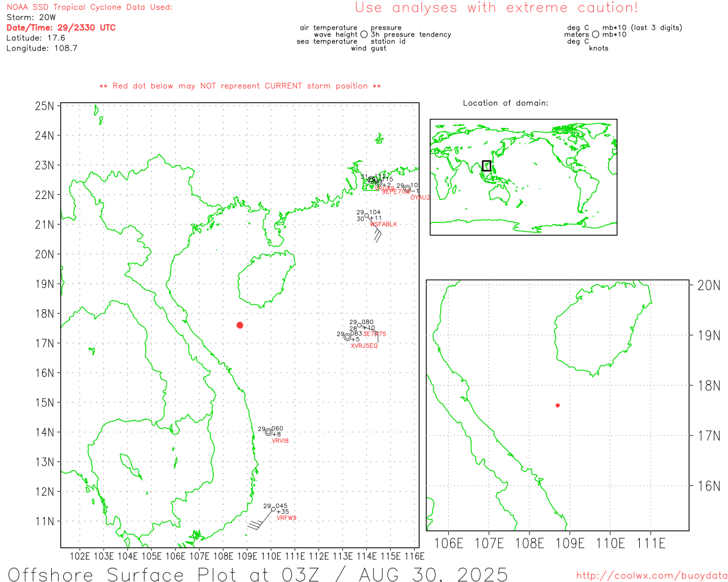Click the '9EPE7CW' station ID label

pos(396,192)
